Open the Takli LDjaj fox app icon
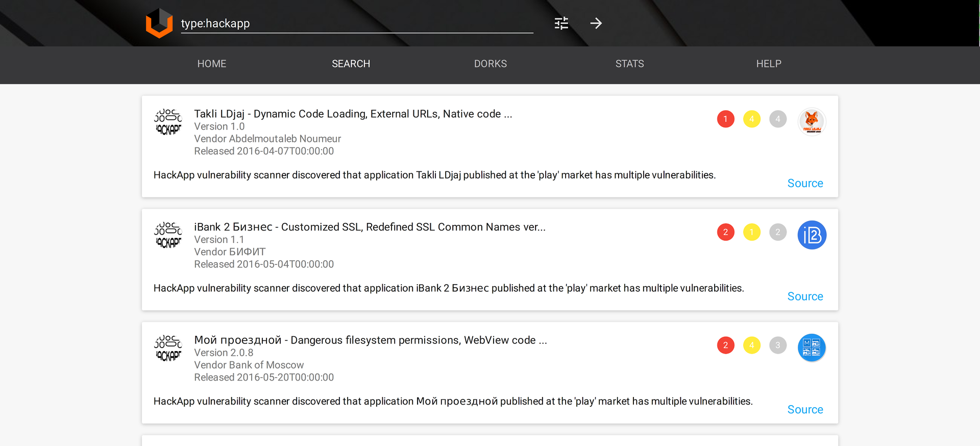980x446 pixels. (x=812, y=122)
